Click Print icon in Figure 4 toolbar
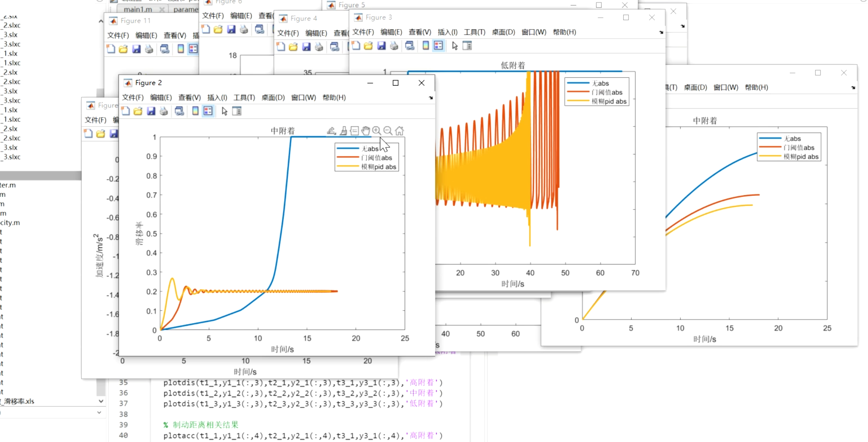The height and width of the screenshot is (442, 868). [319, 47]
